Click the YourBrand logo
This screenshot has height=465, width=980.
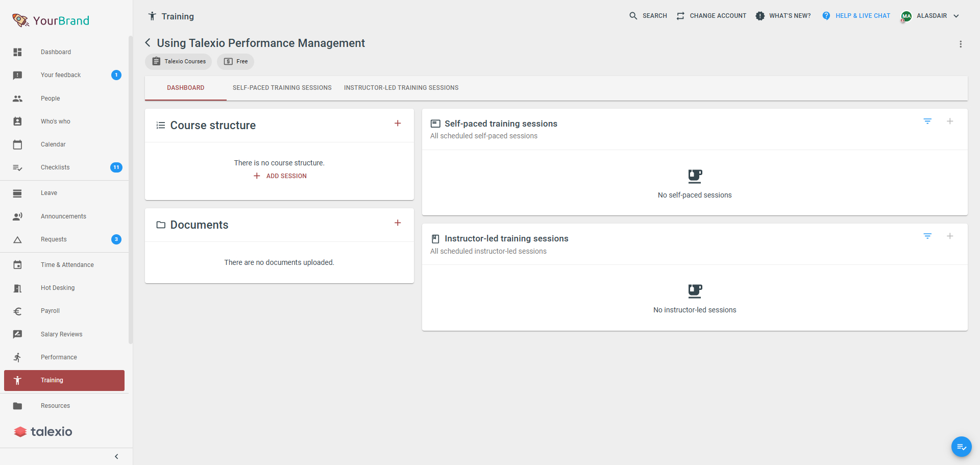pos(51,20)
